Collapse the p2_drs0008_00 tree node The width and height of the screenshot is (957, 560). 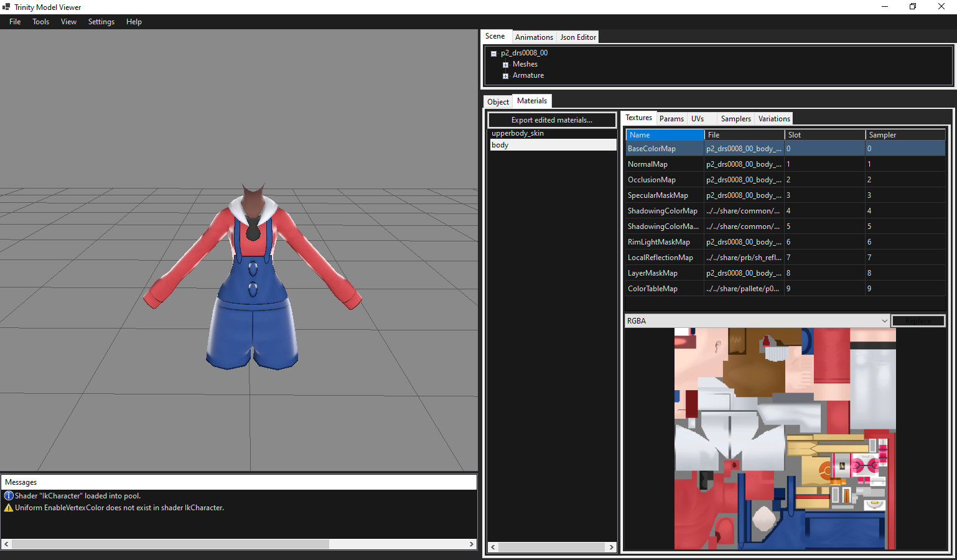pyautogui.click(x=494, y=54)
